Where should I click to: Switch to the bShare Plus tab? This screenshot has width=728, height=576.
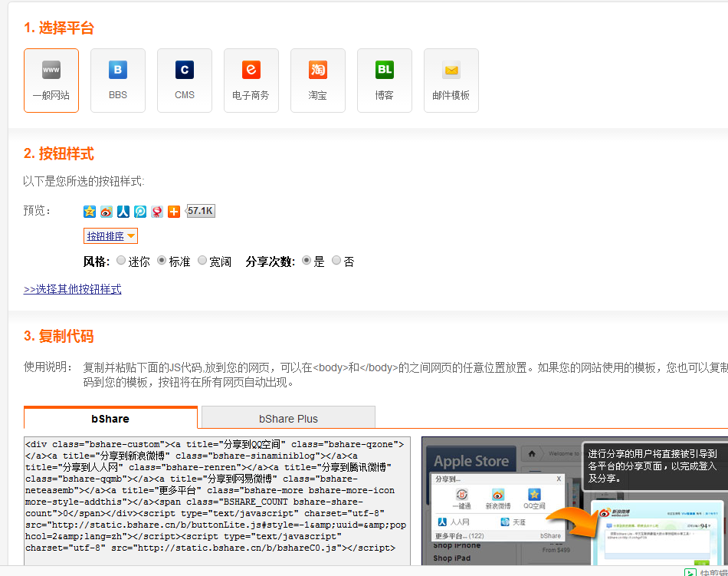[288, 418]
